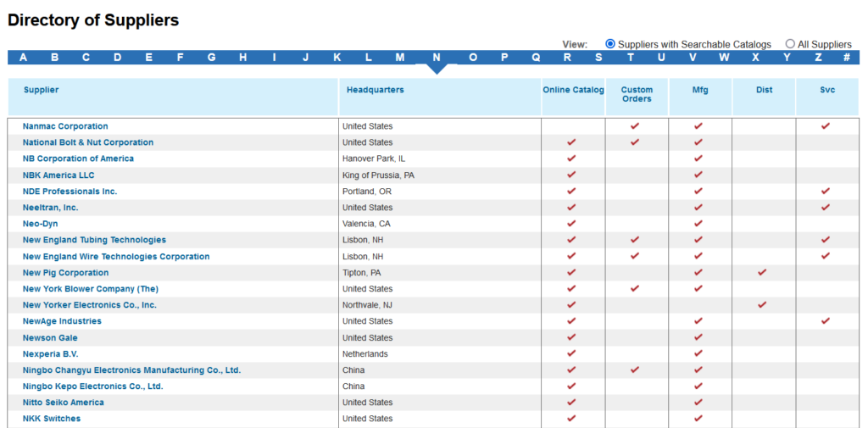
Task: Click Nanmac Corporation's Custom Orders checkmark
Action: tap(635, 125)
